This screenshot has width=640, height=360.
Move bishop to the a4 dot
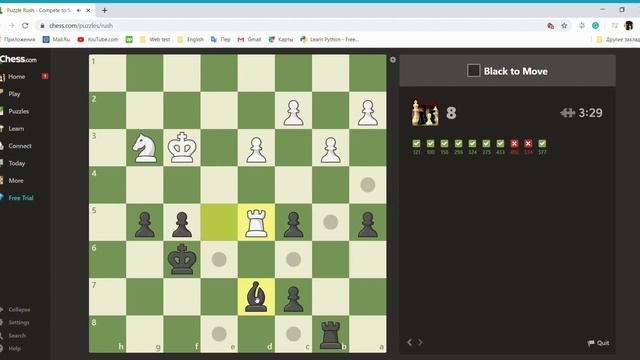click(x=367, y=185)
